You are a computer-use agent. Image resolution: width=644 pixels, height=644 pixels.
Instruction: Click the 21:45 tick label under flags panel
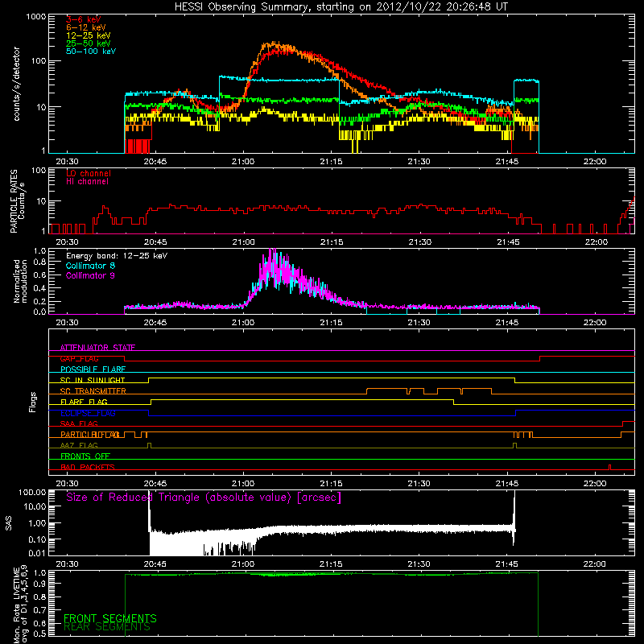(507, 484)
